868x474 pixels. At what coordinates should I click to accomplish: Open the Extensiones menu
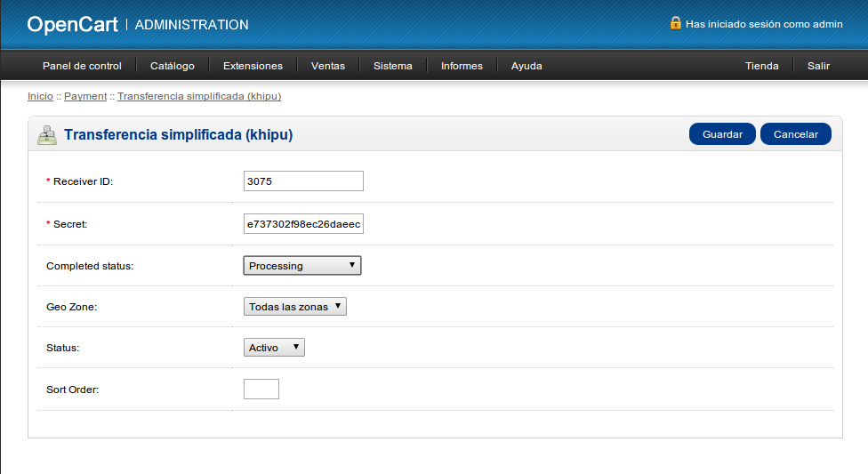point(253,66)
